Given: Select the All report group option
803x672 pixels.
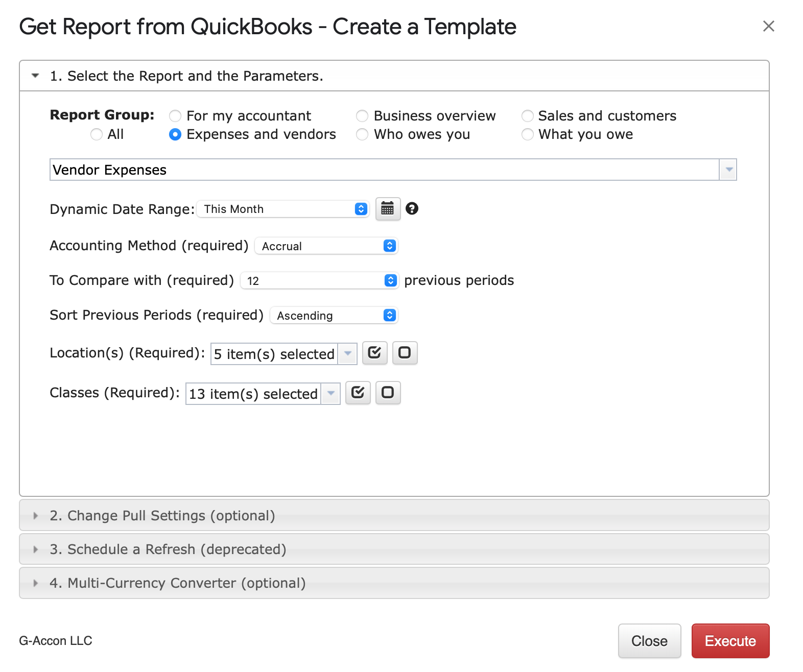Looking at the screenshot, I should (97, 134).
